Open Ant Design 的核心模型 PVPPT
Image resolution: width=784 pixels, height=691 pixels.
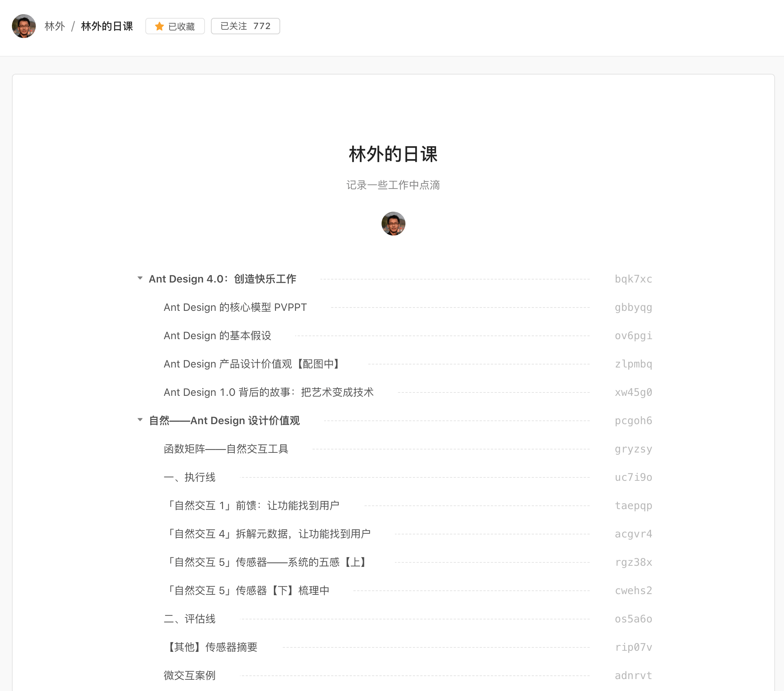(235, 307)
